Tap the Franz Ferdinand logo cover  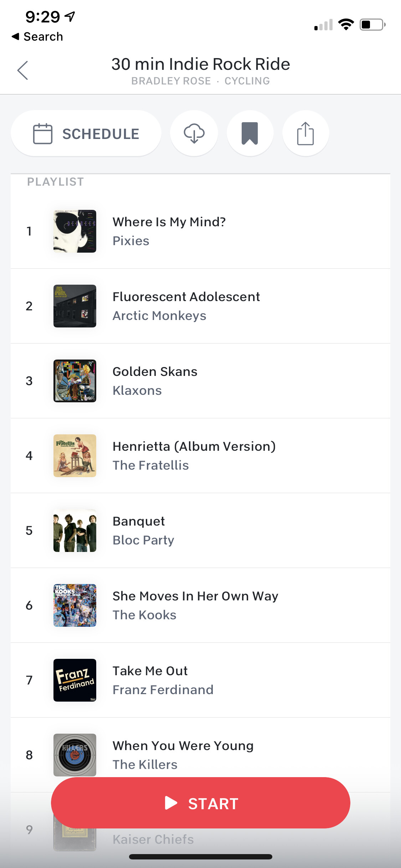[75, 680]
